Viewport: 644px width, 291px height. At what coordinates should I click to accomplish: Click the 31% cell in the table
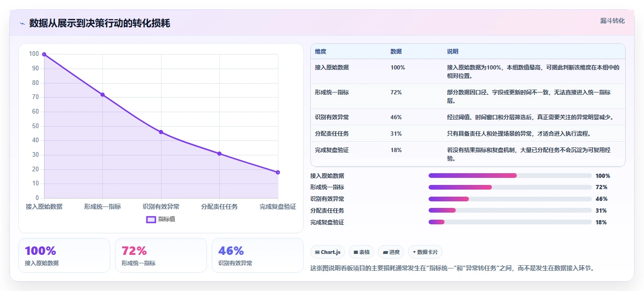tap(396, 134)
